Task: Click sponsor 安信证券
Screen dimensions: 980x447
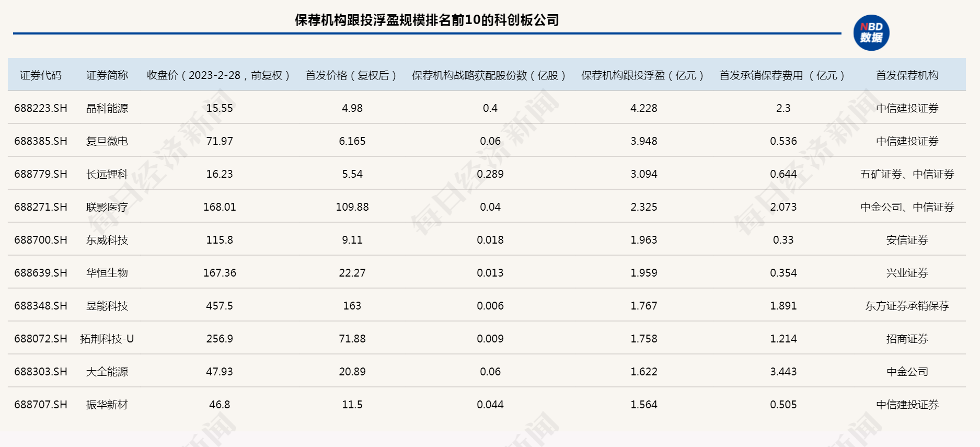Action: click(x=907, y=240)
